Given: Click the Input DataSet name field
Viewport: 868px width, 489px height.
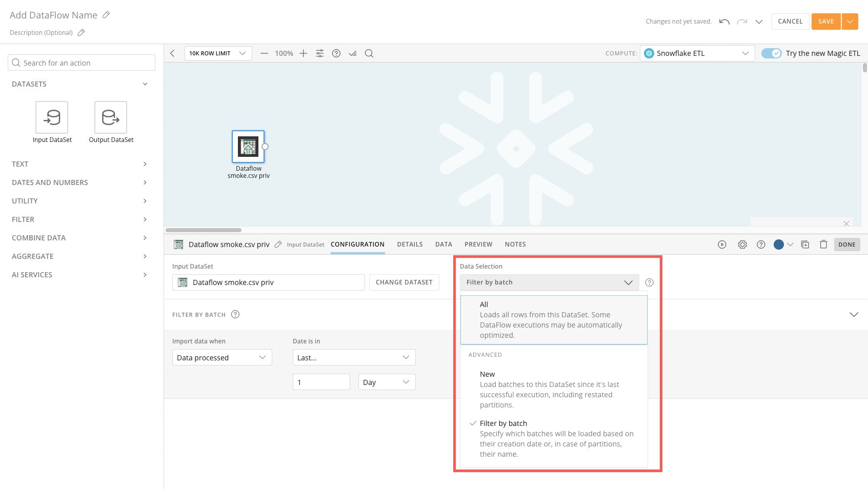Looking at the screenshot, I should 268,282.
